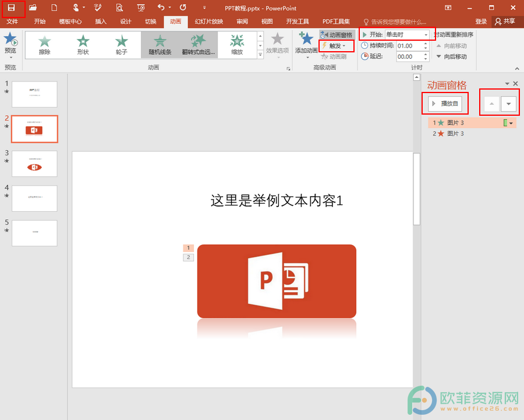This screenshot has width=524, height=420.
Task: Click 向后移动 to move animation later
Action: pyautogui.click(x=451, y=57)
